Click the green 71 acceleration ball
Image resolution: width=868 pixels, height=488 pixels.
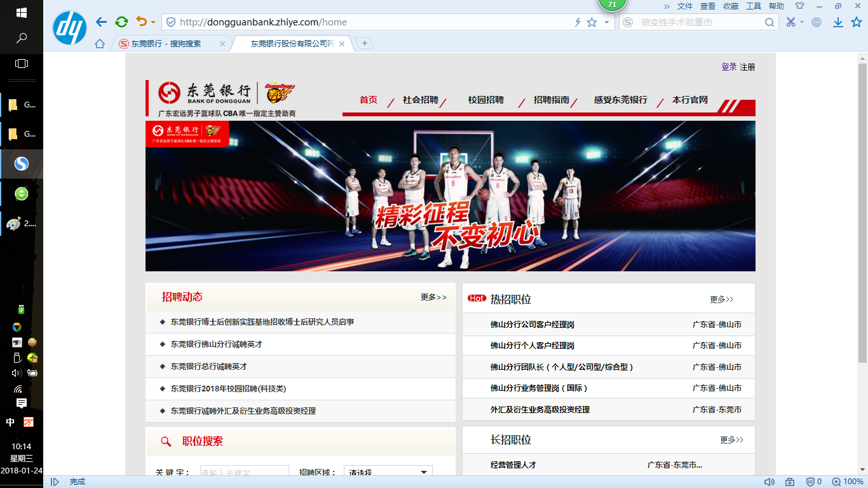click(612, 4)
